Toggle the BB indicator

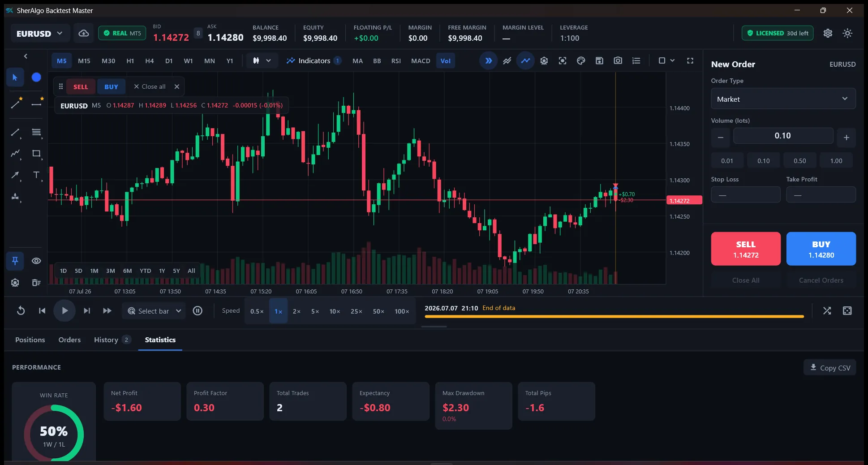tap(377, 61)
